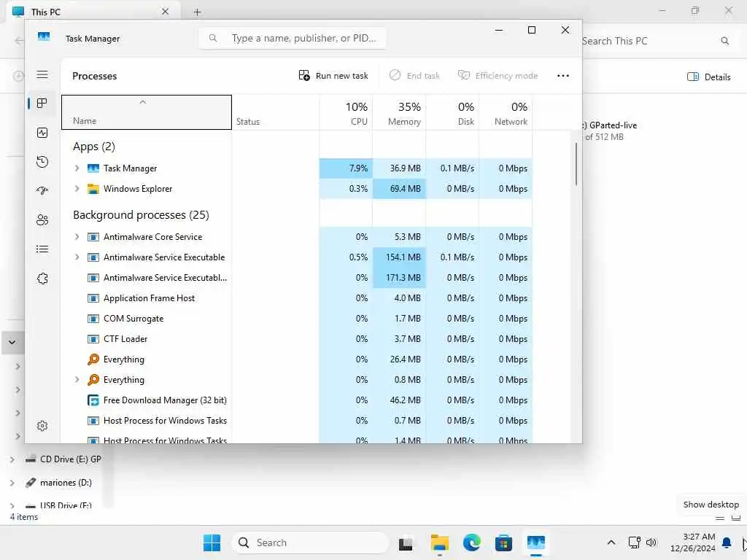Click the 7.9% CPU cell
747x560 pixels.
coord(346,168)
